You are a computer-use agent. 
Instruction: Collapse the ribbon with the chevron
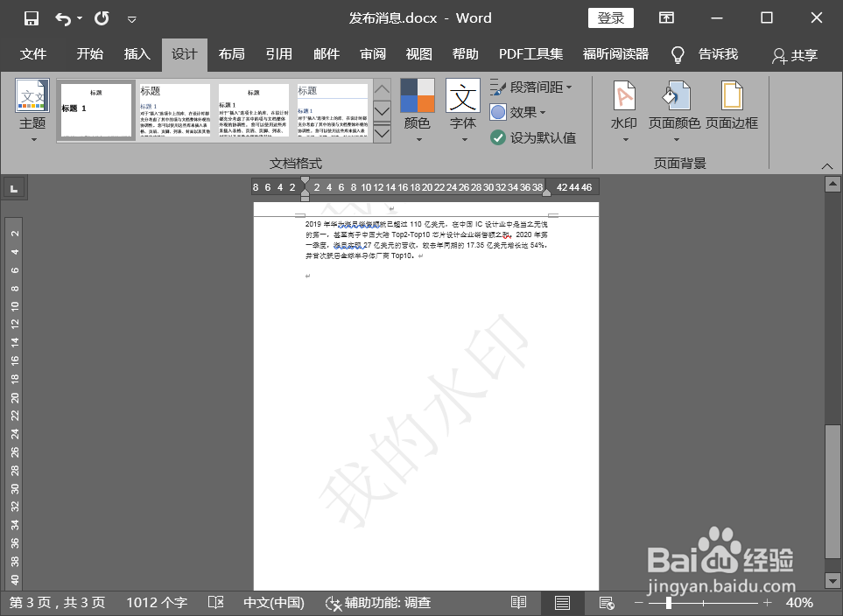[827, 166]
